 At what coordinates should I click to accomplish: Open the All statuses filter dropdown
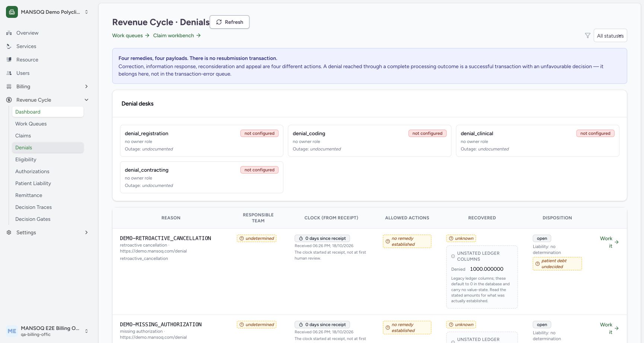610,35
